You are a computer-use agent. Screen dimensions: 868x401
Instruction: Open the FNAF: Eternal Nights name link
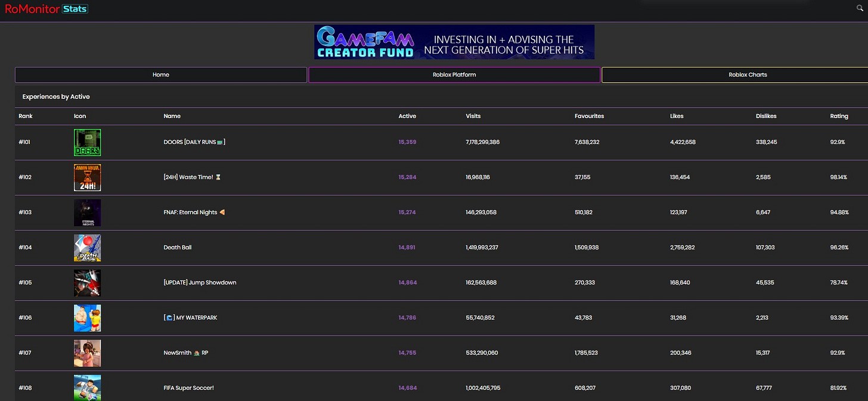(x=194, y=212)
